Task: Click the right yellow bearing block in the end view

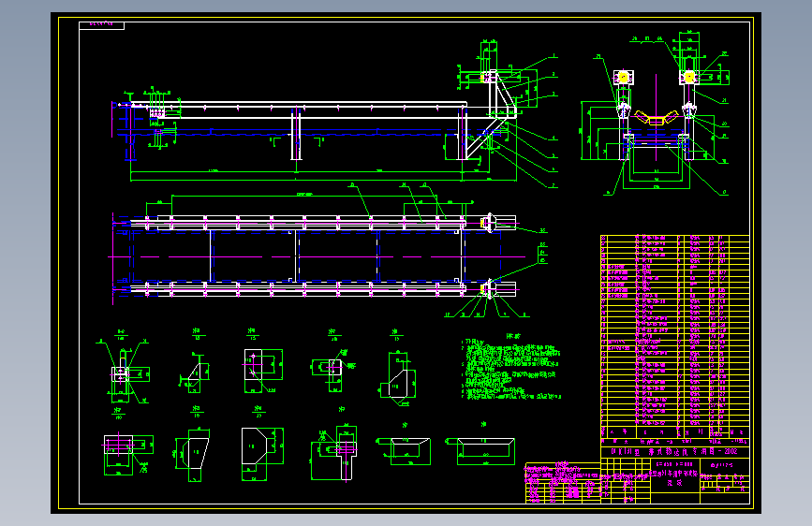Action: 688,77
